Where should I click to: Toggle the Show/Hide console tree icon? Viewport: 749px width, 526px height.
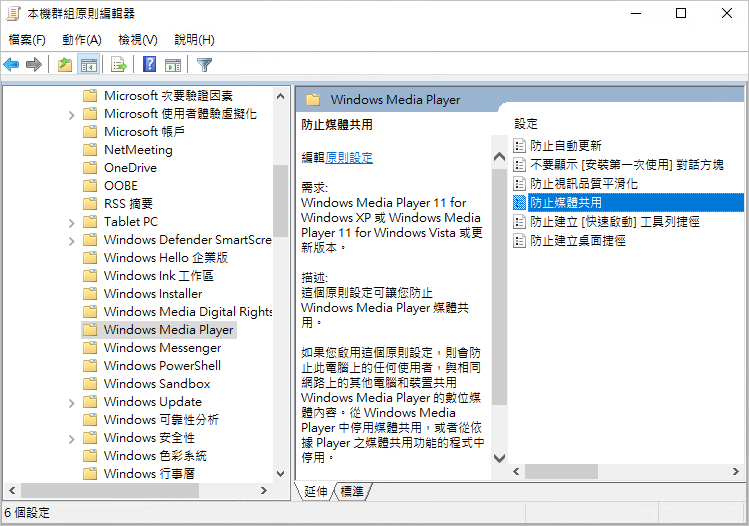[89, 64]
